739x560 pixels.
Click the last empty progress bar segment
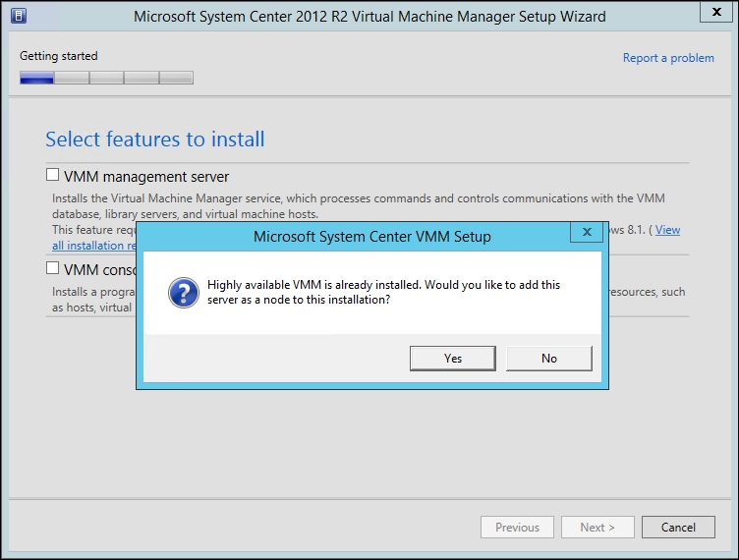tap(176, 78)
